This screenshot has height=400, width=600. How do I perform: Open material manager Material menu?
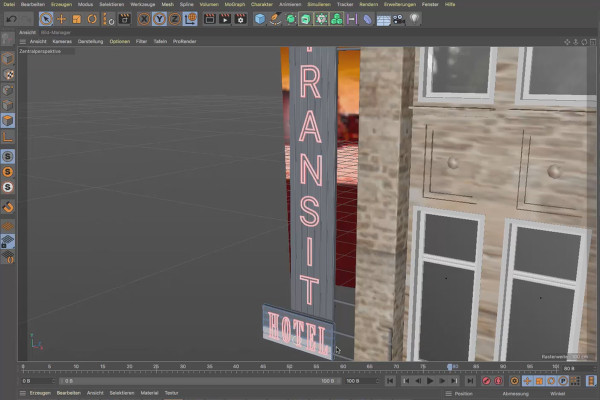tap(149, 393)
